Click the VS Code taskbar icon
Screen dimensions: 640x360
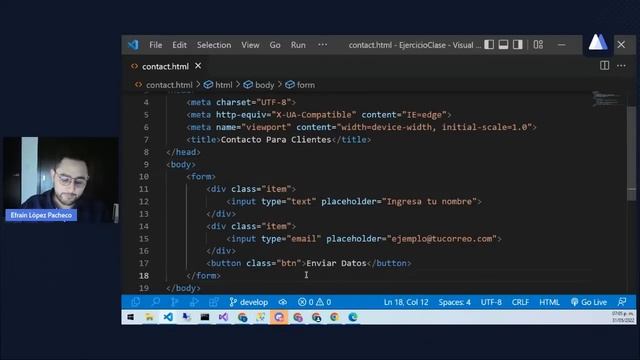(x=168, y=317)
